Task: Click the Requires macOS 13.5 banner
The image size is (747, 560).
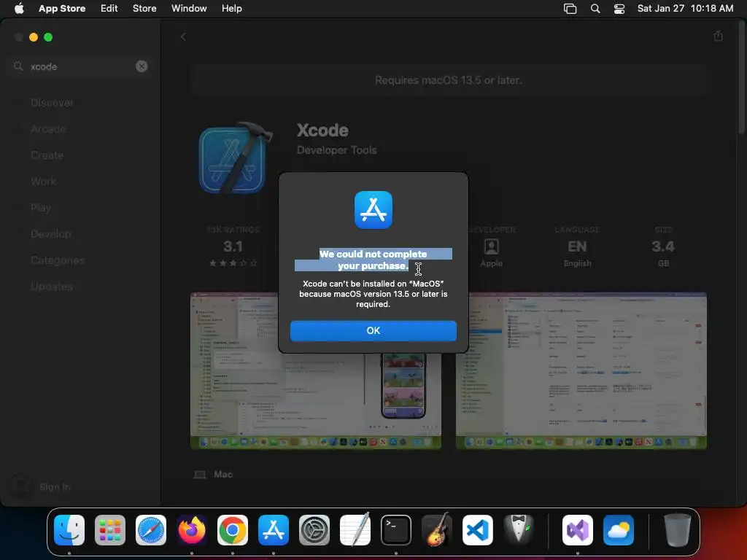Action: 449,80
